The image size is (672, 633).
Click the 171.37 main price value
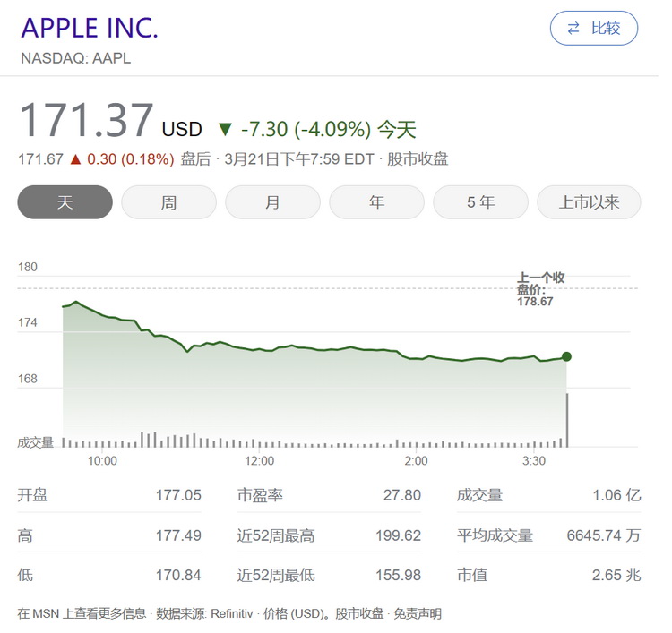click(87, 120)
